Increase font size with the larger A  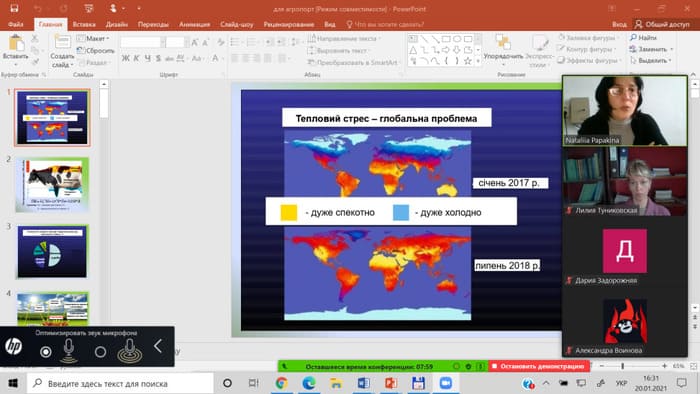point(195,42)
